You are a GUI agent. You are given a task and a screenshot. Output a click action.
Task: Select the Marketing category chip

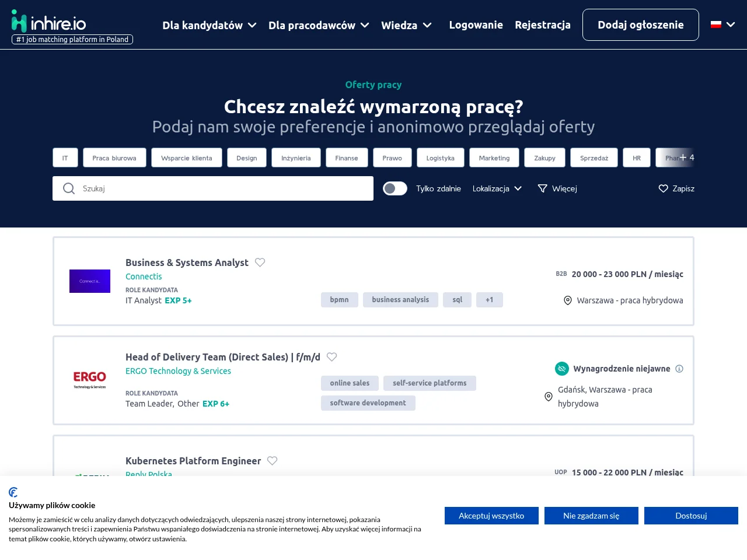pos(494,157)
